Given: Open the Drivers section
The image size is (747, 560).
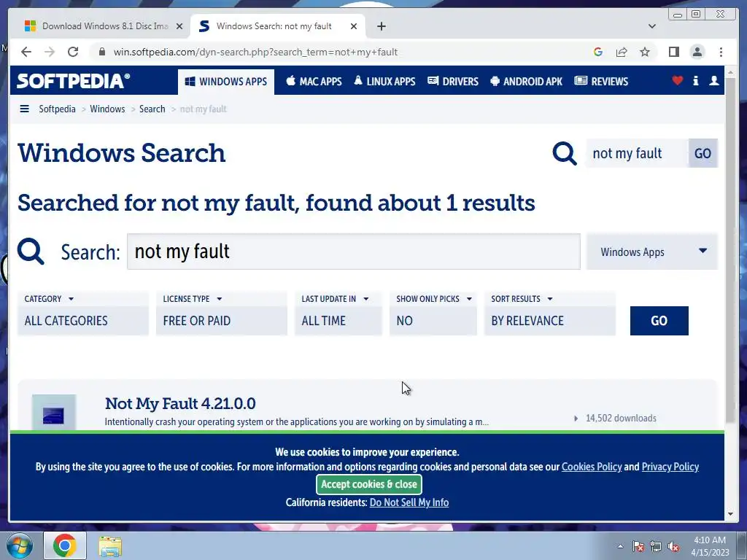Looking at the screenshot, I should (452, 82).
